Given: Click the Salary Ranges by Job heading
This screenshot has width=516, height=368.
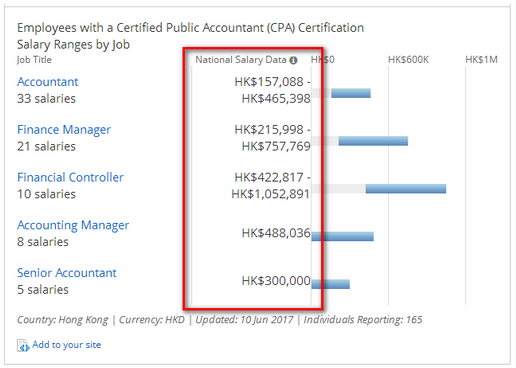Looking at the screenshot, I should coord(73,45).
